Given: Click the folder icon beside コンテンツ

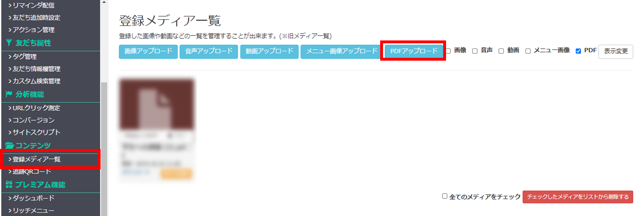Looking at the screenshot, I should point(9,145).
